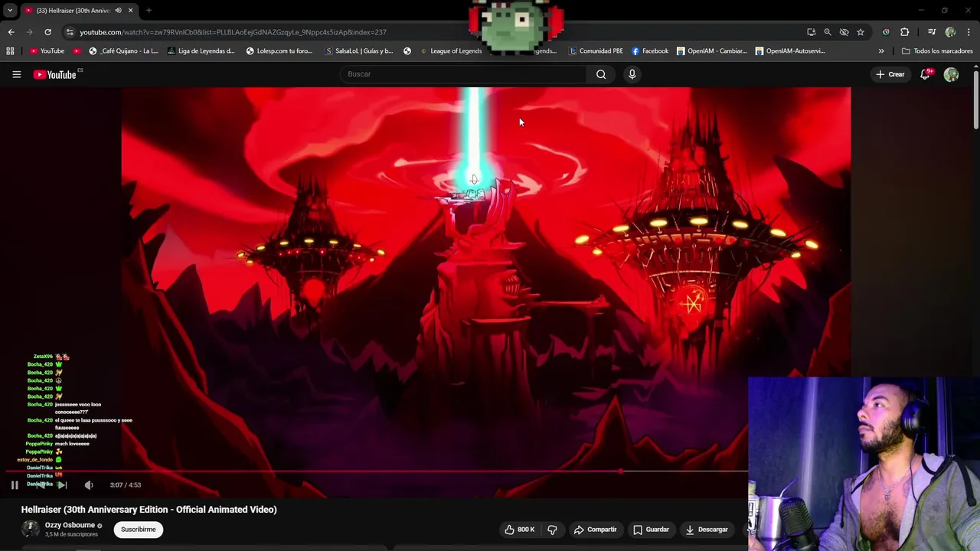This screenshot has height=551, width=980.
Task: Start voice search with microphone icon
Action: [632, 74]
